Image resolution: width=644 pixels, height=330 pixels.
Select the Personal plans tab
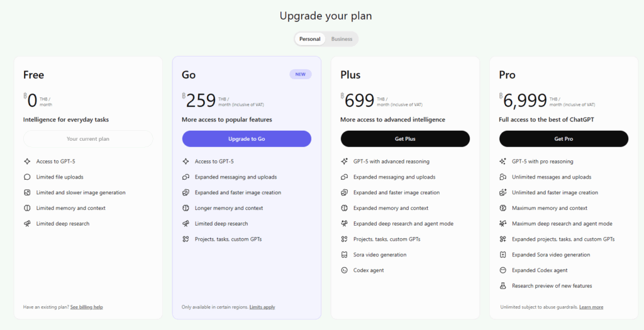(x=309, y=39)
